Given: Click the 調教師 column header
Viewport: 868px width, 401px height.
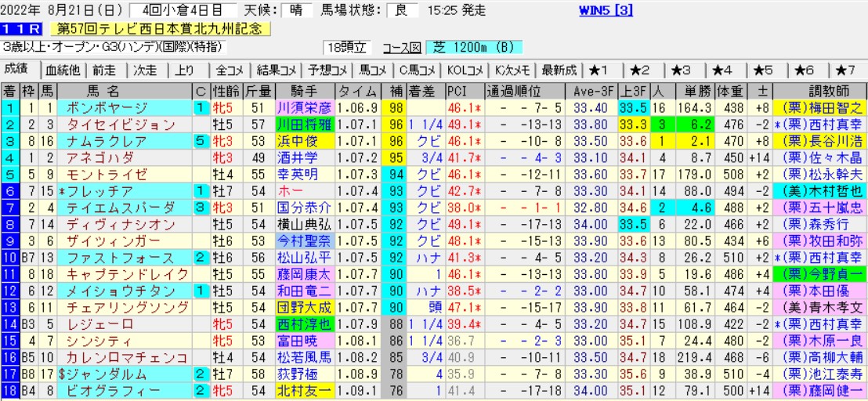Looking at the screenshot, I should point(818,90).
